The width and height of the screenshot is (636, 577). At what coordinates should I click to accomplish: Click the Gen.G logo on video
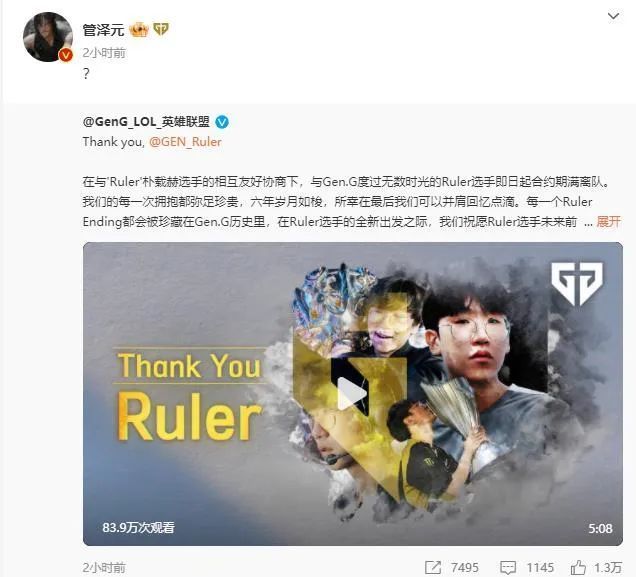coord(577,283)
